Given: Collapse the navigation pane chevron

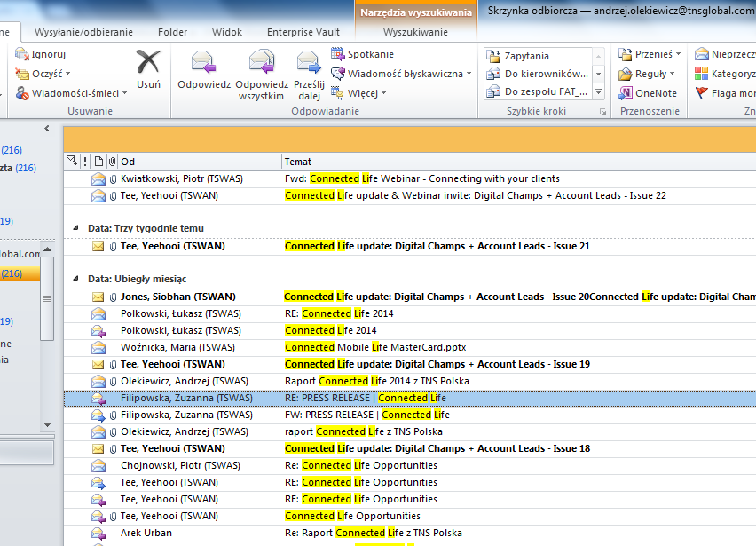Looking at the screenshot, I should pos(47,129).
